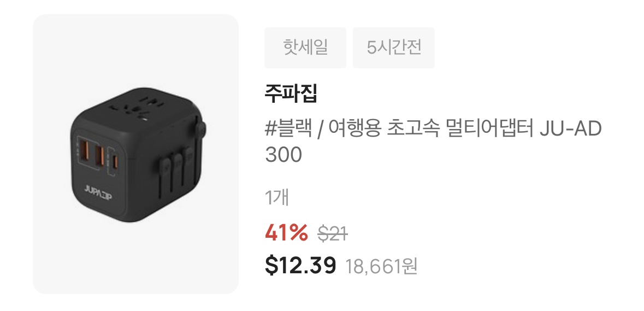The image size is (644, 311).
Task: Open the 주파집 brand name link
Action: [291, 94]
